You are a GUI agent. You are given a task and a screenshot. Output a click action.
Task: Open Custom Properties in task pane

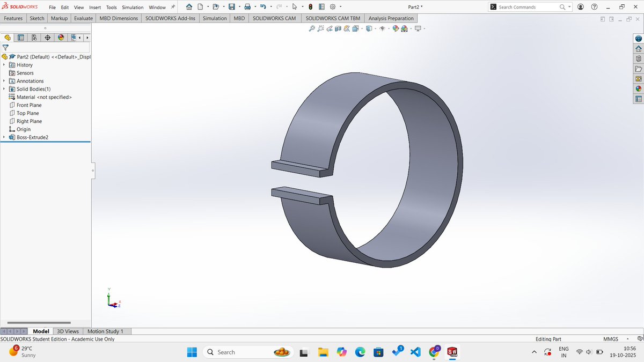(x=638, y=99)
